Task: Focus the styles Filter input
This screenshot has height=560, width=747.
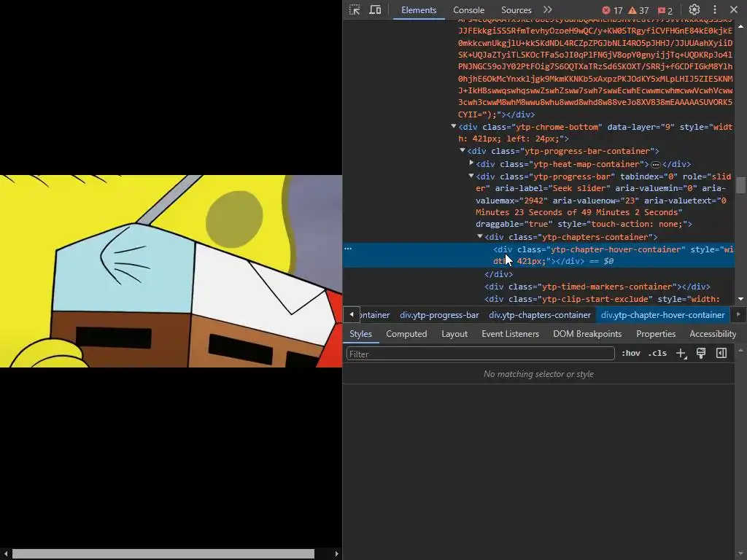Action: pos(480,354)
